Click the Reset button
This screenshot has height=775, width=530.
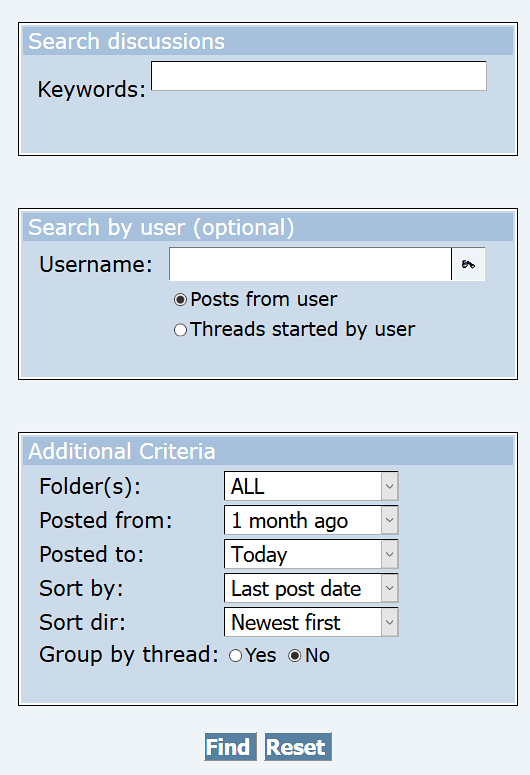pyautogui.click(x=298, y=747)
